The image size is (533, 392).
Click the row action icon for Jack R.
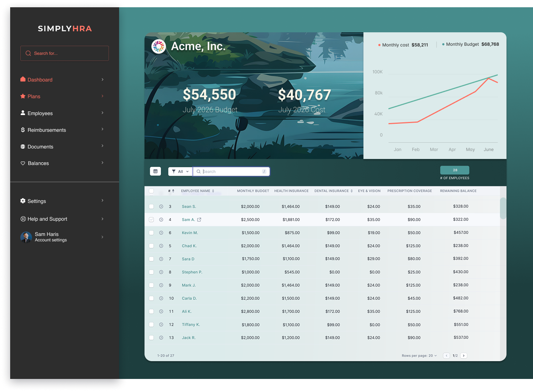click(x=161, y=338)
